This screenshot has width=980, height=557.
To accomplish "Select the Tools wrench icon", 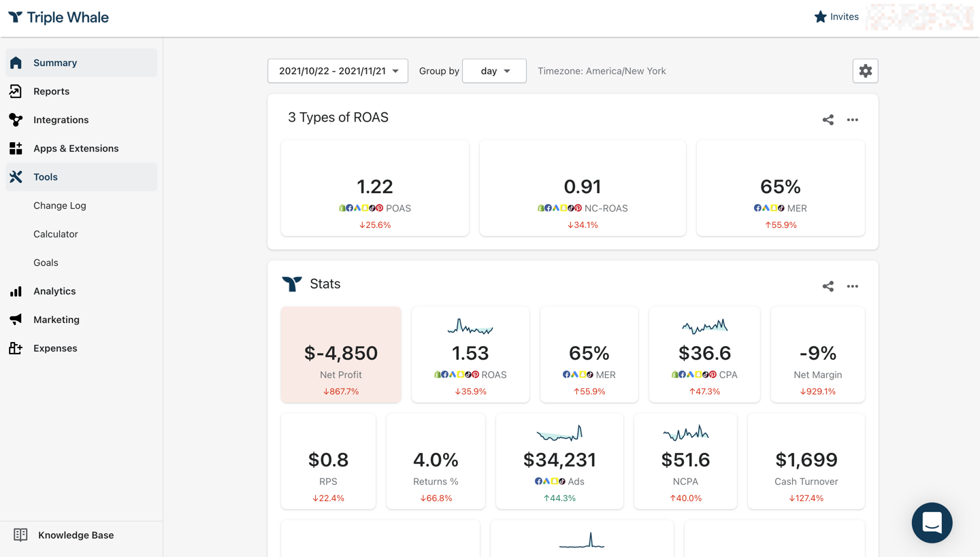I will coord(16,176).
